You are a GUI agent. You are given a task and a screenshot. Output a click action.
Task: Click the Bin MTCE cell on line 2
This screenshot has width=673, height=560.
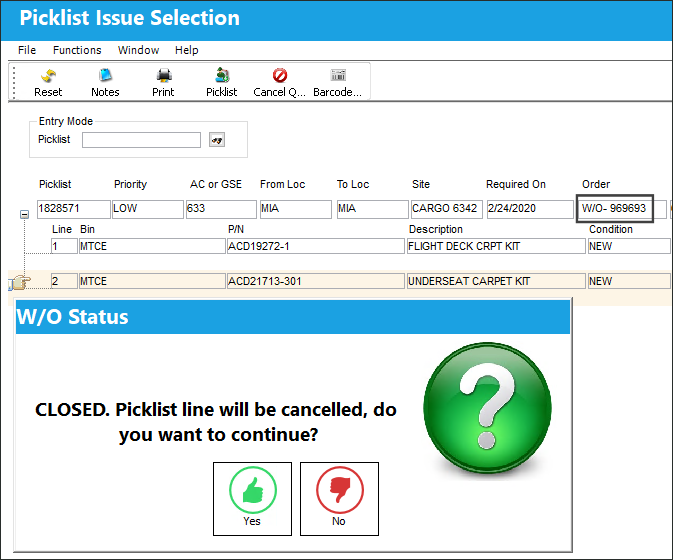click(152, 281)
